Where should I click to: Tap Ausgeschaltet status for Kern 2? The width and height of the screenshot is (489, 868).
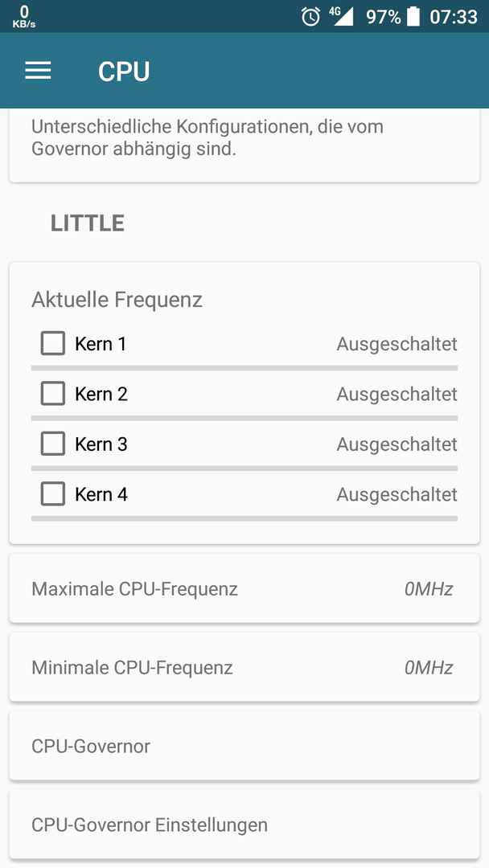397,394
